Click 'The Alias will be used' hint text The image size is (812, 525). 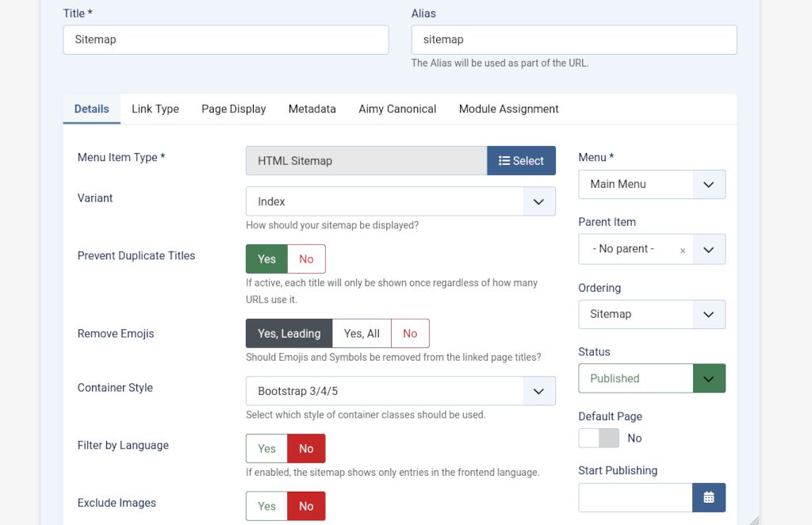click(500, 63)
